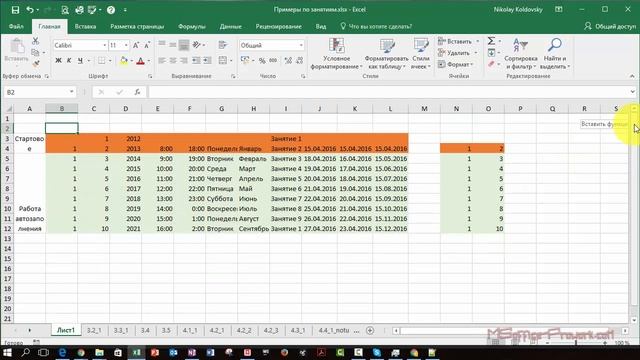Screen dimensions: 640x360
Task: Apply percent style format
Action: (x=262, y=61)
